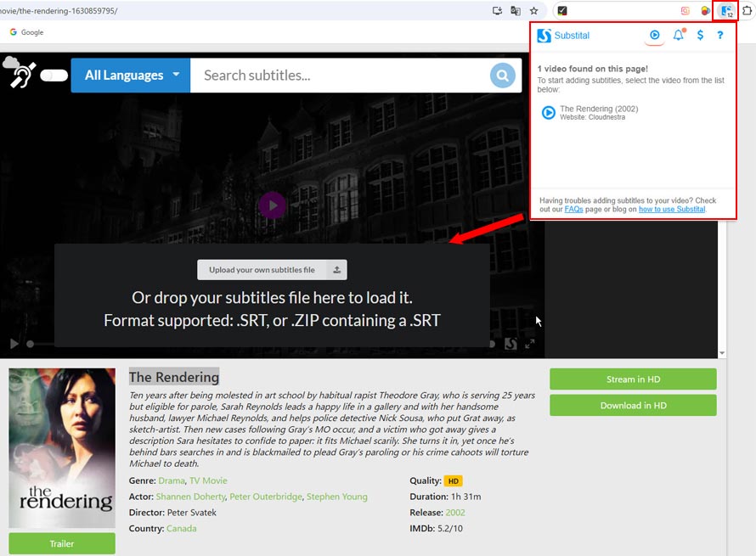Open the Substital help question mark
Image resolution: width=756 pixels, height=556 pixels.
(720, 36)
